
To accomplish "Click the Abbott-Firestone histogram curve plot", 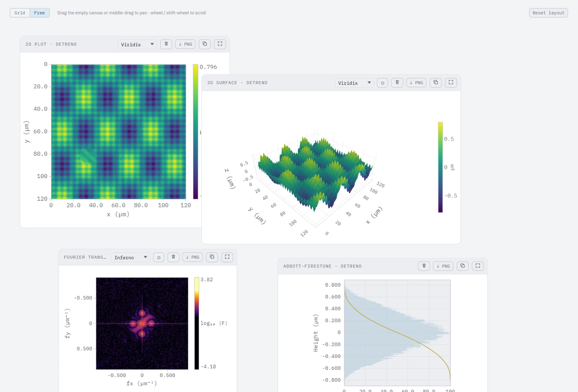I will 397,333.
